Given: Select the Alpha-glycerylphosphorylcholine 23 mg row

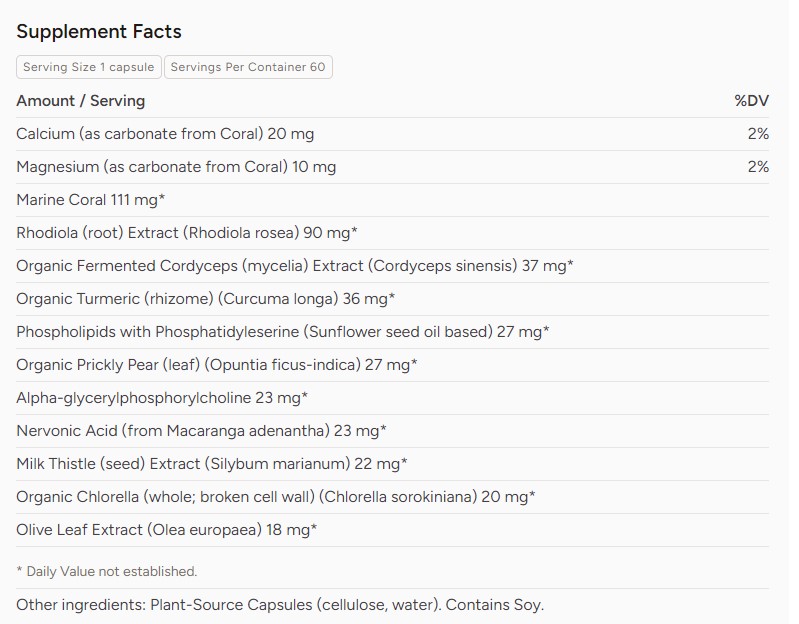Looking at the screenshot, I should pos(392,398).
